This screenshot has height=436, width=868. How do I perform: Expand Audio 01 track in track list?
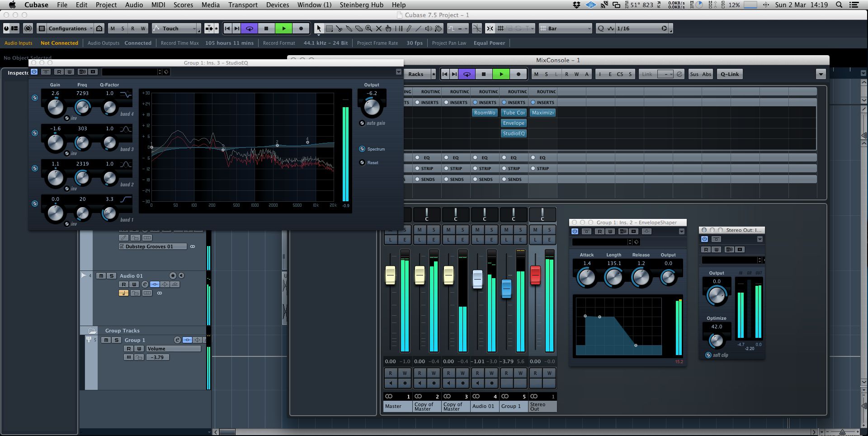click(84, 275)
